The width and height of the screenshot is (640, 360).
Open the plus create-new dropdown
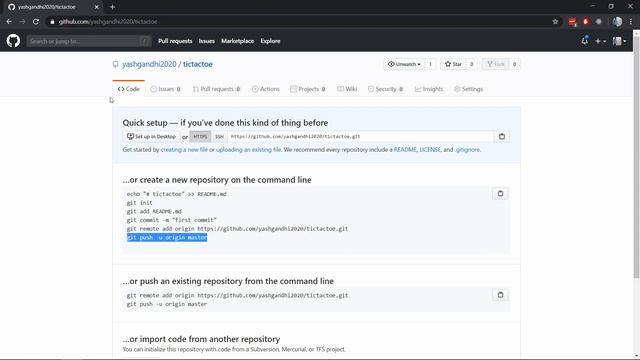point(600,41)
